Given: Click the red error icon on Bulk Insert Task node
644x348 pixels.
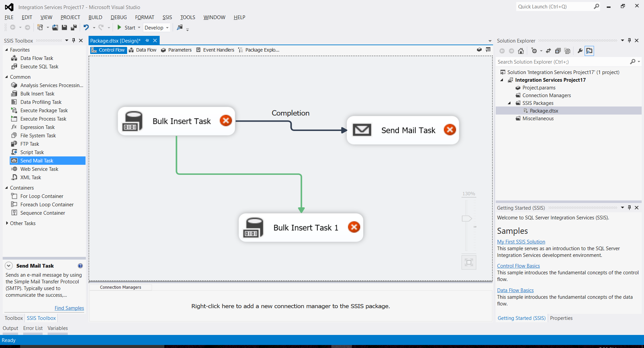Looking at the screenshot, I should [226, 120].
